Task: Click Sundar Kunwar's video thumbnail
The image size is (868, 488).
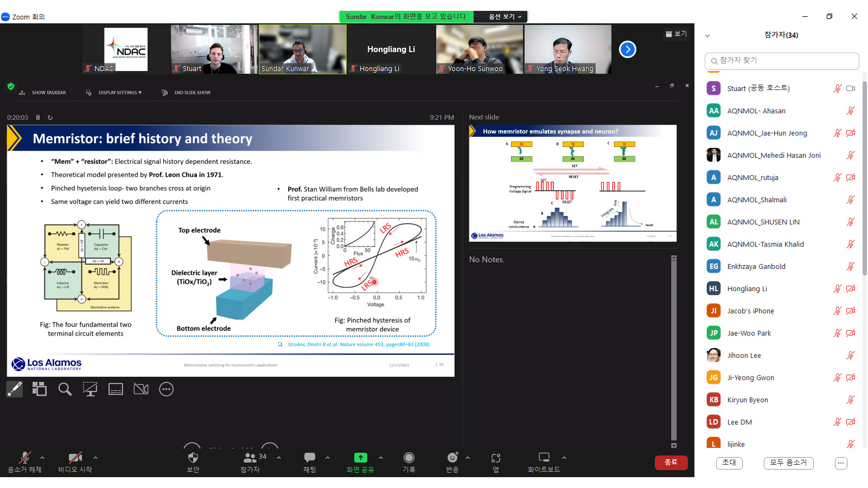Action: (x=303, y=49)
